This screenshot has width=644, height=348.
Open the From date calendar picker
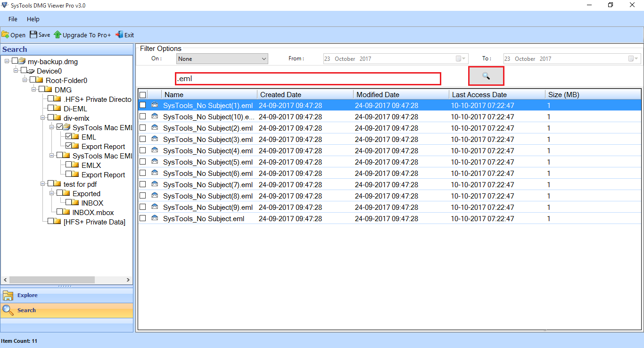[x=461, y=59]
